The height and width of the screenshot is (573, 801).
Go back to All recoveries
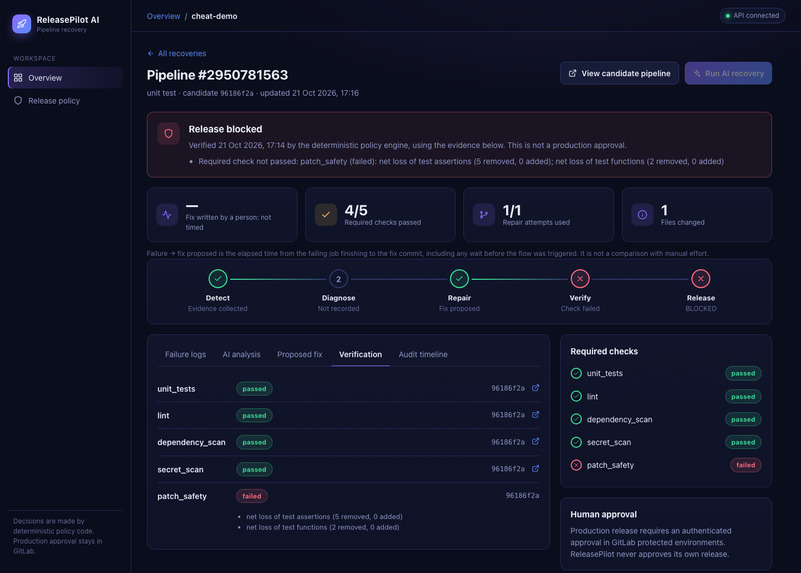[177, 53]
